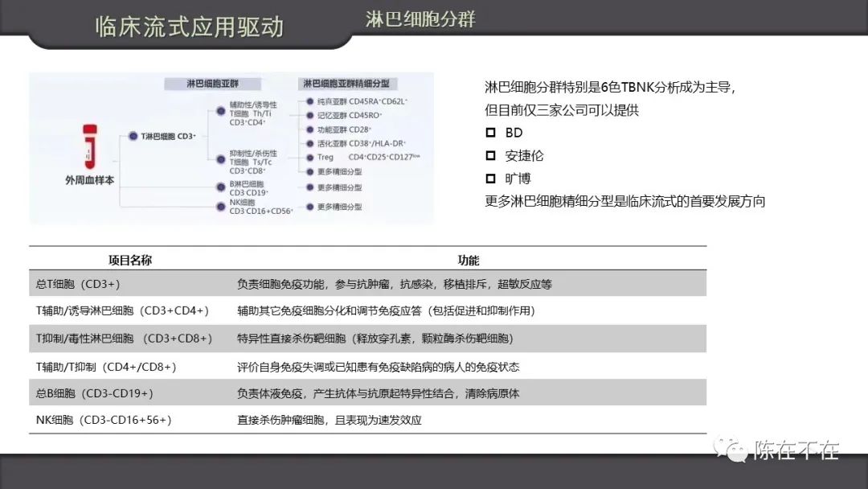Click the node dot beside B淋巴细胞 CD3-CD19+
This screenshot has height=489, width=868.
pos(220,185)
